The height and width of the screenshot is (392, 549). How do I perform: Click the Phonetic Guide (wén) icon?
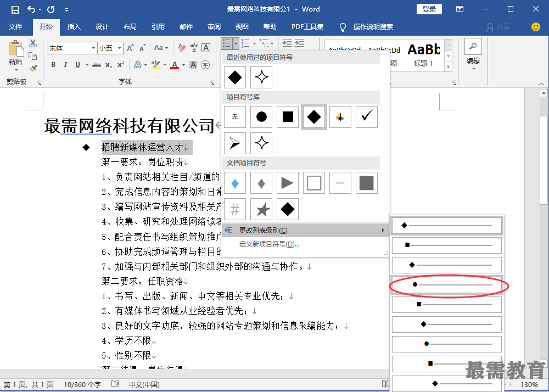[x=194, y=48]
